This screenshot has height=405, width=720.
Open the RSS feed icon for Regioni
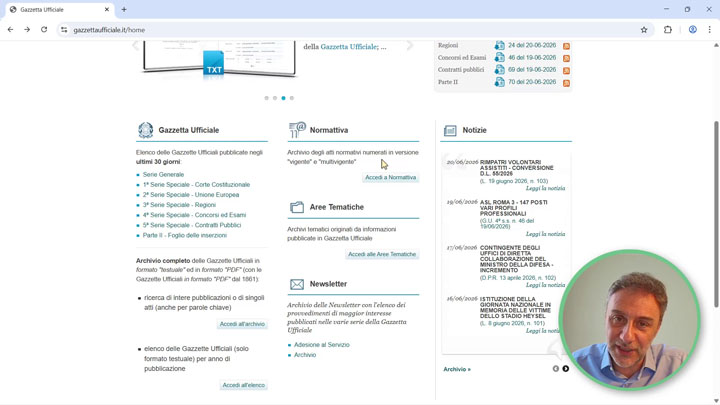(566, 46)
